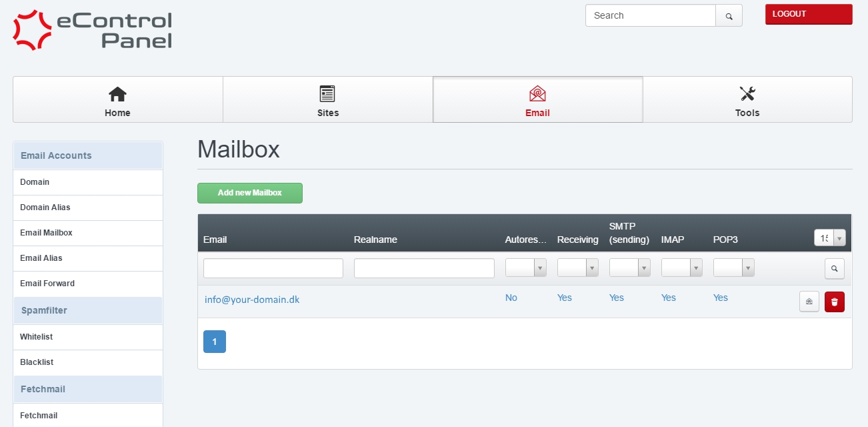Open the POP3 filter dropdown

point(734,268)
